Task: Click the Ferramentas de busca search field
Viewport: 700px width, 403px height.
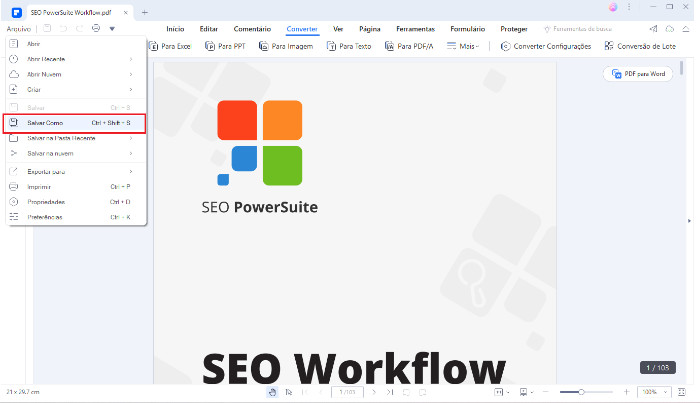Action: (x=578, y=29)
